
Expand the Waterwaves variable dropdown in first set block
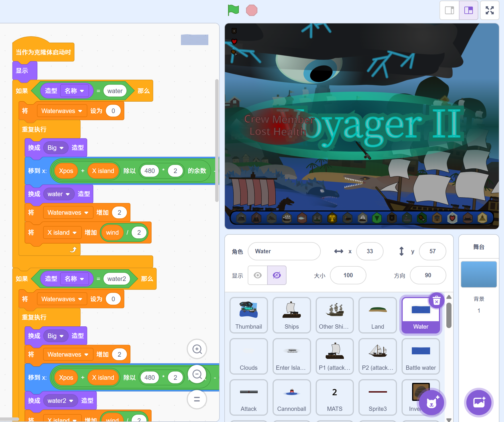(x=80, y=111)
